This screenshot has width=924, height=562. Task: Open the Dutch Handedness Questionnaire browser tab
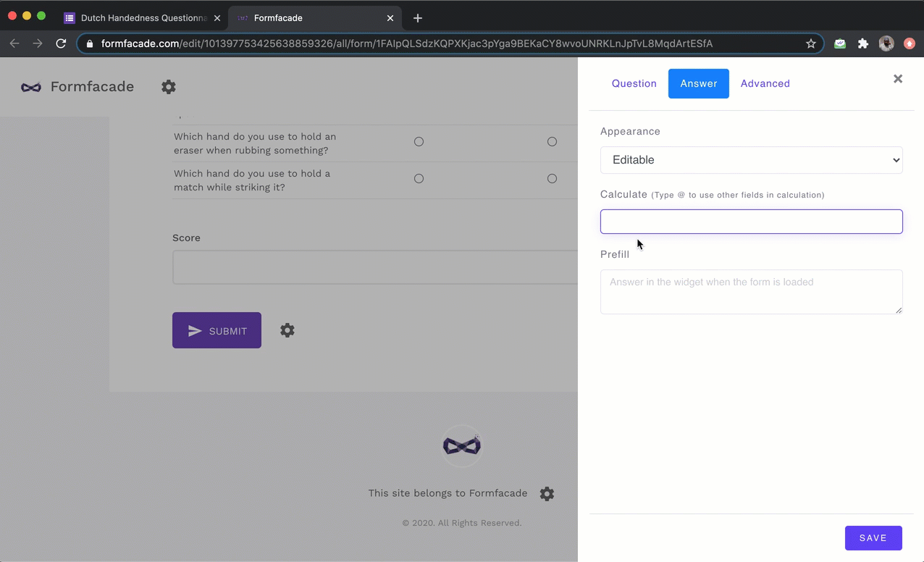coord(143,17)
